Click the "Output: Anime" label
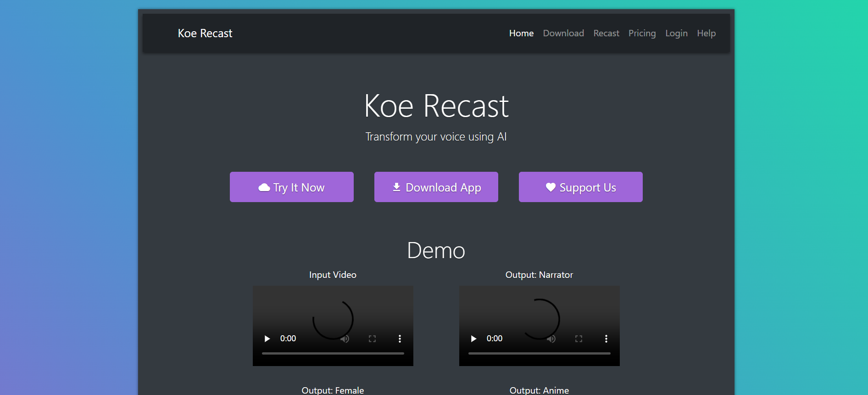The height and width of the screenshot is (395, 868). tap(539, 390)
